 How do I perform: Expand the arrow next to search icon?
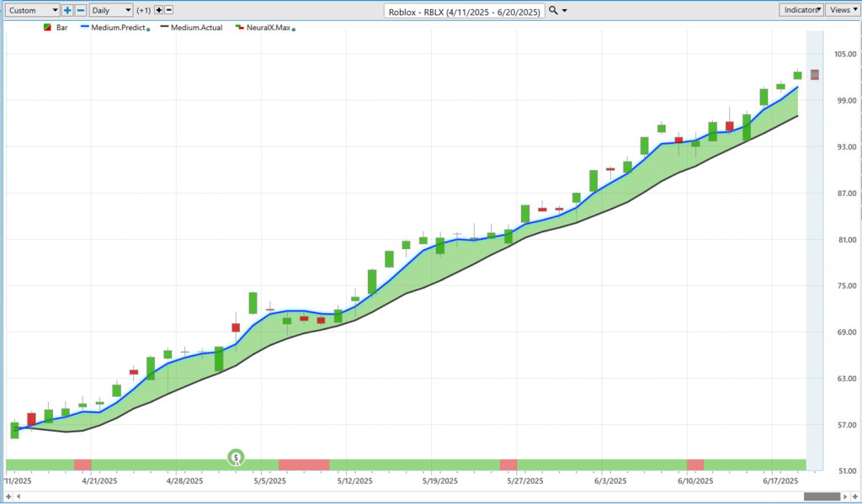[564, 11]
